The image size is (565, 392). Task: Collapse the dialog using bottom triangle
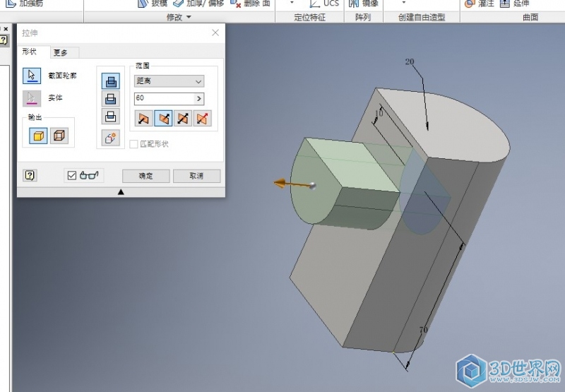(121, 191)
